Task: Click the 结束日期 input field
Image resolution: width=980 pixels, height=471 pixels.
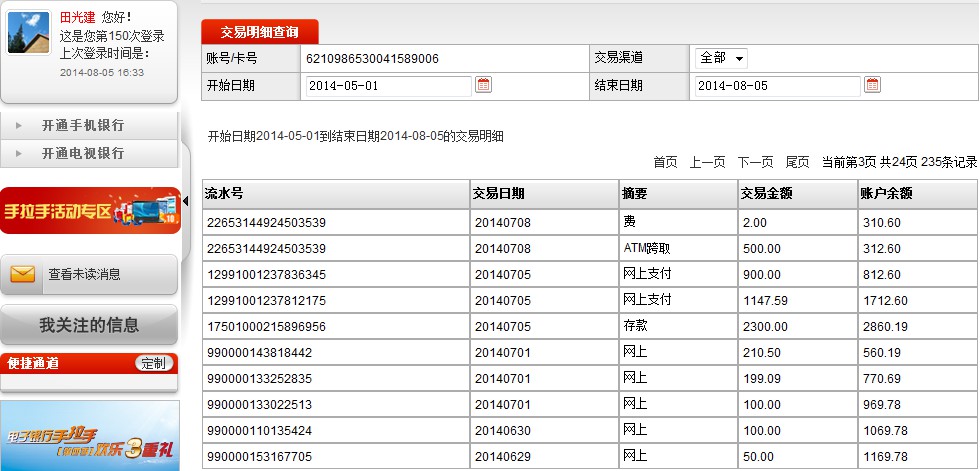Action: [778, 86]
